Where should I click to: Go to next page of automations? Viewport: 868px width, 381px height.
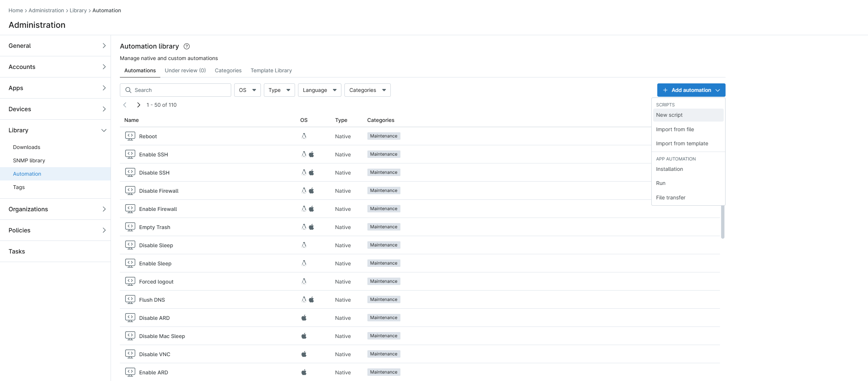pyautogui.click(x=138, y=105)
